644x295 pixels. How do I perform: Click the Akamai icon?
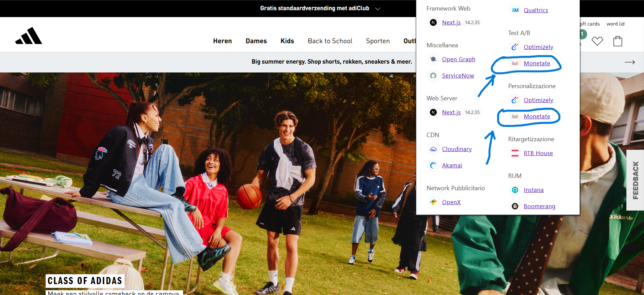click(433, 165)
